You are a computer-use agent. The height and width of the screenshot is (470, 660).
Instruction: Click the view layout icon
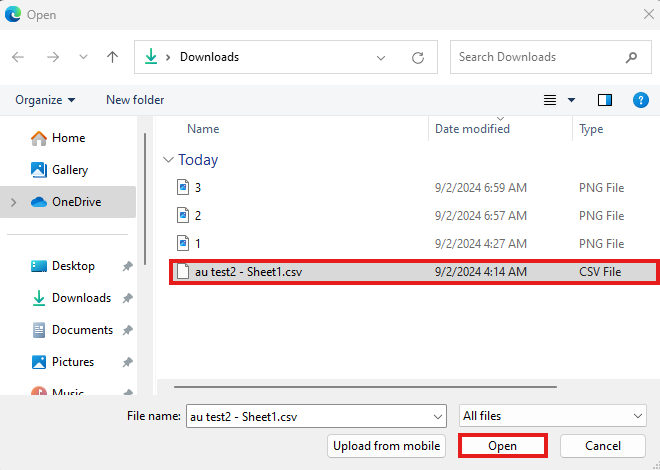[x=550, y=100]
